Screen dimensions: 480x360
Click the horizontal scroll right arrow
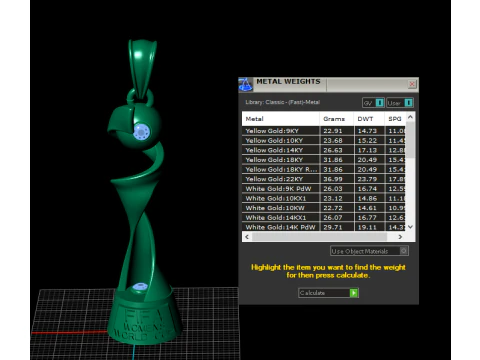tap(400, 237)
